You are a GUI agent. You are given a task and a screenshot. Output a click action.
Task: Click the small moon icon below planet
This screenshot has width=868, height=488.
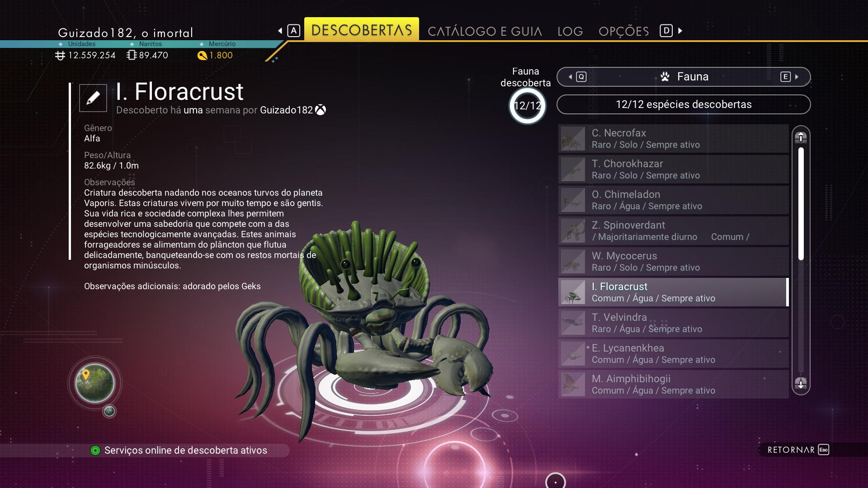point(109,411)
